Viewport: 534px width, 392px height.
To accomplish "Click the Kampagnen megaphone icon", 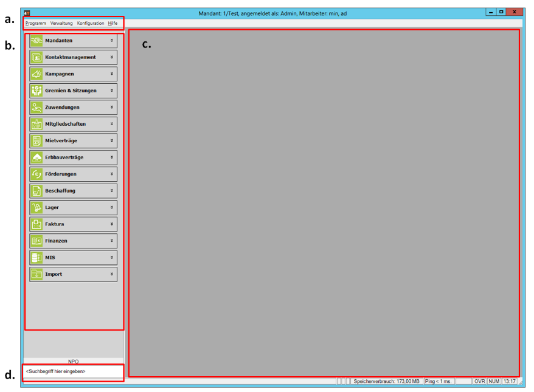I will [x=37, y=74].
